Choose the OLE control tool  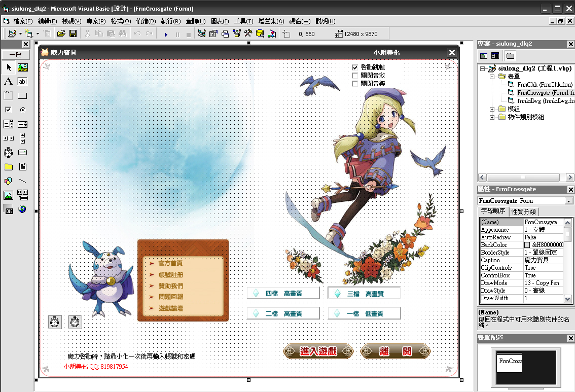(x=9, y=209)
